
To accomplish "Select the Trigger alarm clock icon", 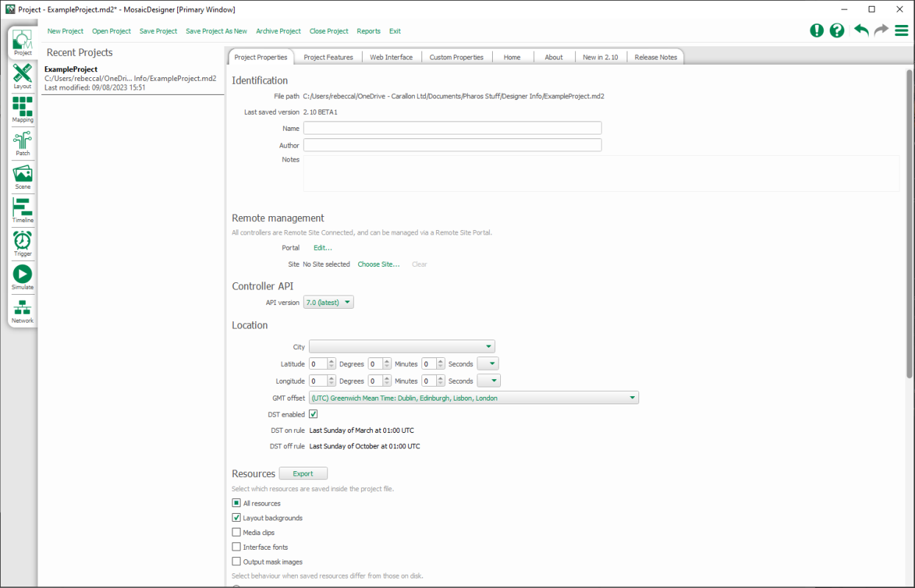I will tap(23, 241).
